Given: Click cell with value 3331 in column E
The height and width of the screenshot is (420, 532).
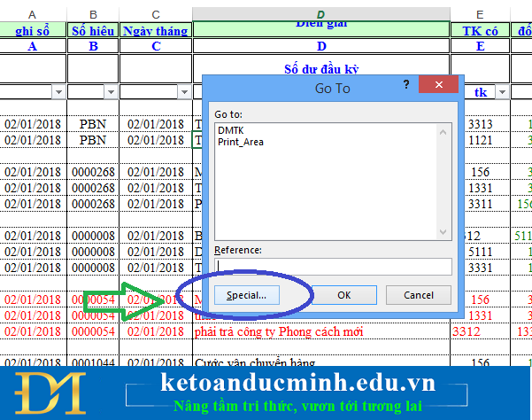Looking at the screenshot, I should pyautogui.click(x=480, y=268).
